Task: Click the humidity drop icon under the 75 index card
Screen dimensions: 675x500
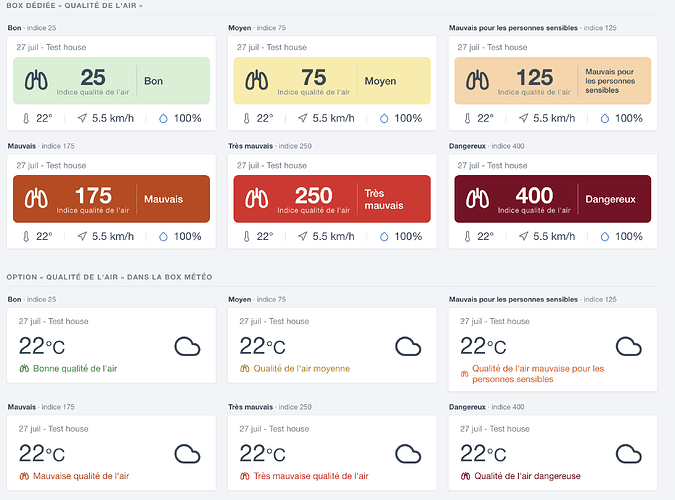Action: pyautogui.click(x=384, y=118)
